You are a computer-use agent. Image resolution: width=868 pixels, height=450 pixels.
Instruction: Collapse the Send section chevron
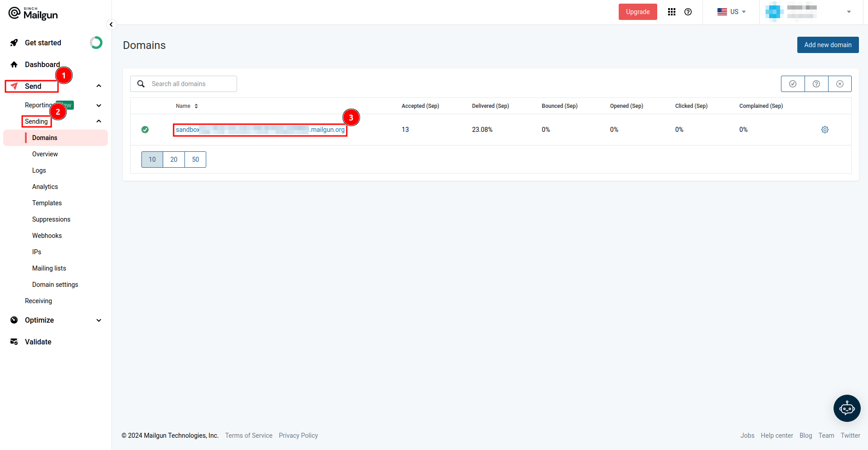(99, 86)
